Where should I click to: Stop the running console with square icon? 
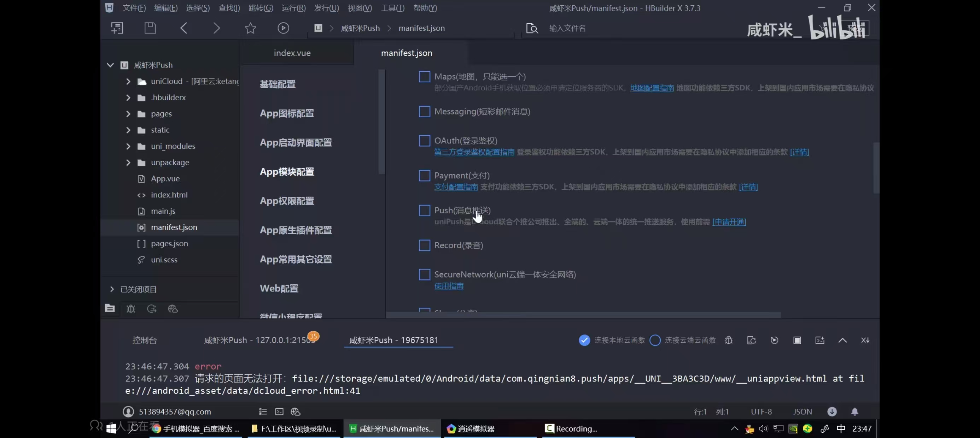[797, 340]
